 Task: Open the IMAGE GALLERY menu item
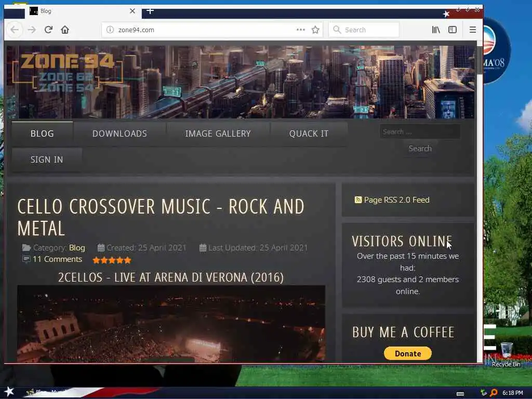pos(218,134)
